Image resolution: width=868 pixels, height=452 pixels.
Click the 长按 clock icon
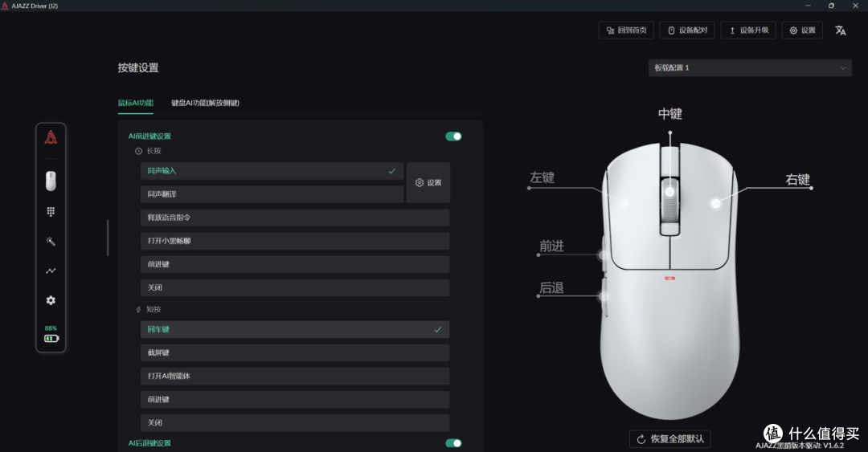[x=138, y=151]
